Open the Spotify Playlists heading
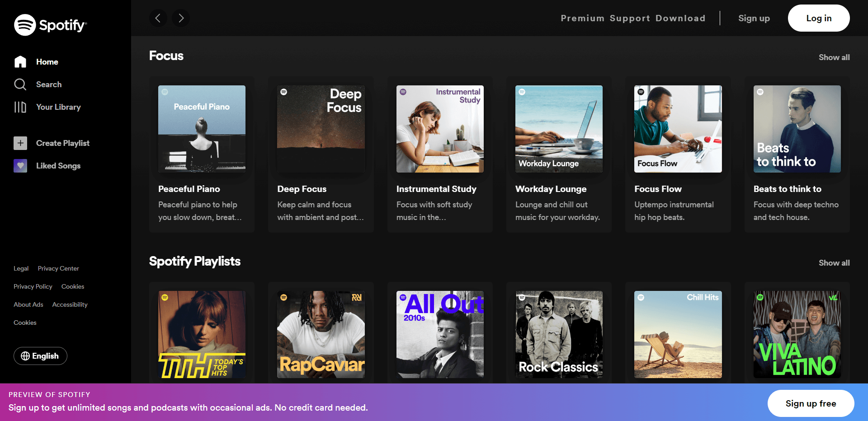This screenshot has height=421, width=868. pos(195,261)
